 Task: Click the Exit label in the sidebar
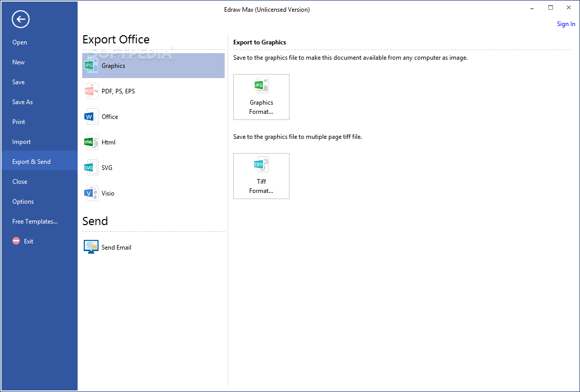click(29, 241)
